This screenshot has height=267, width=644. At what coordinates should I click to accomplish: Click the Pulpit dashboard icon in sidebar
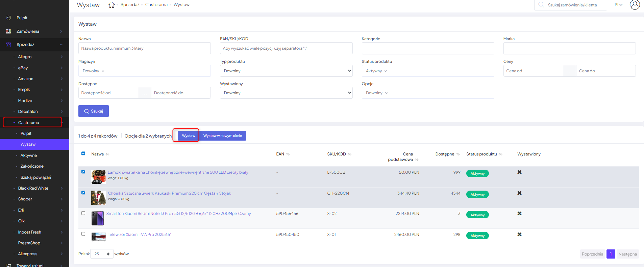point(8,18)
